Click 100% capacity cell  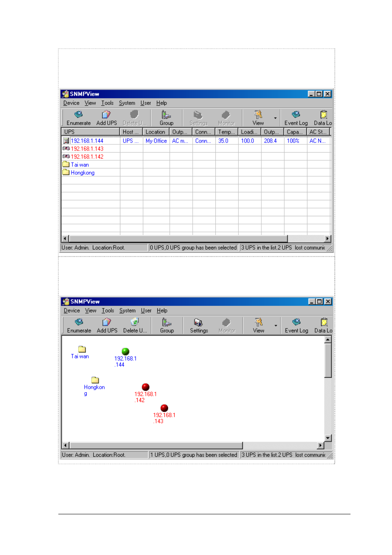(x=295, y=141)
